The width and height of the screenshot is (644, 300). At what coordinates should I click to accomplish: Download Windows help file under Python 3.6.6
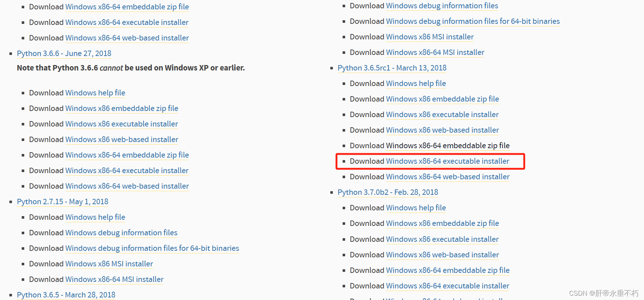(x=95, y=93)
